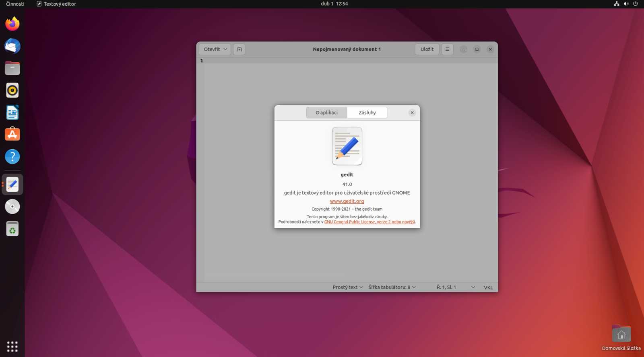Open Domovská Složka desktop folder
This screenshot has width=644, height=357.
click(621, 338)
